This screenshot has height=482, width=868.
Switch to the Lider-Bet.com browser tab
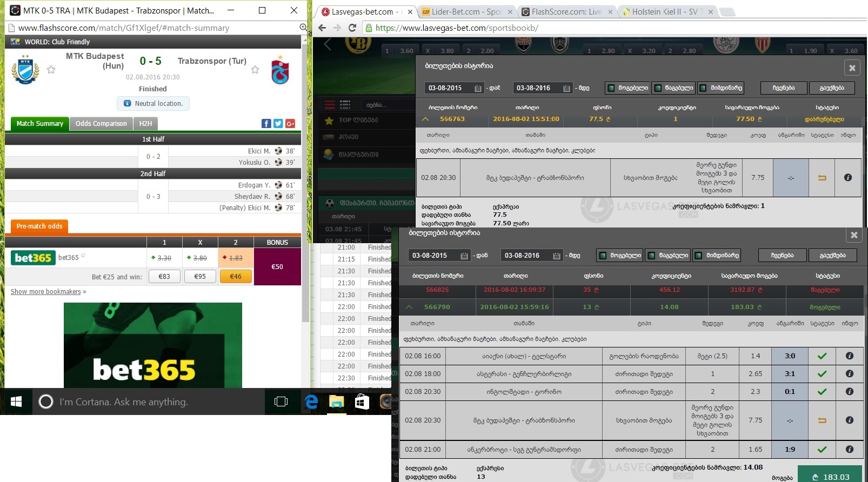point(467,11)
